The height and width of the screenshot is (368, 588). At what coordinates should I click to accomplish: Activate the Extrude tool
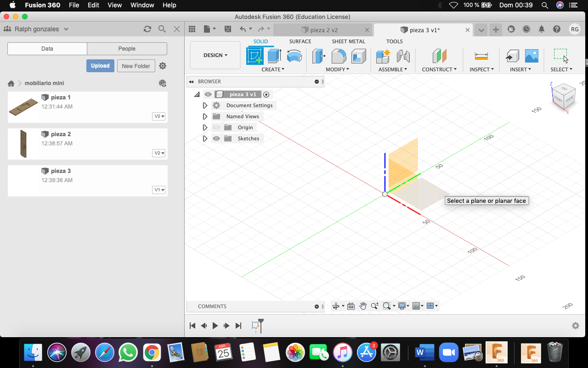pyautogui.click(x=274, y=56)
